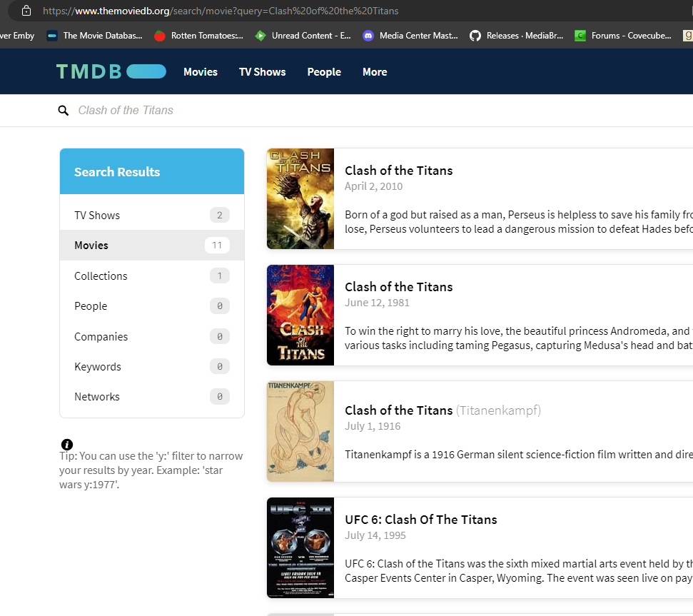Open the Titanenkampf 1916 poster
The width and height of the screenshot is (693, 616).
(x=300, y=431)
